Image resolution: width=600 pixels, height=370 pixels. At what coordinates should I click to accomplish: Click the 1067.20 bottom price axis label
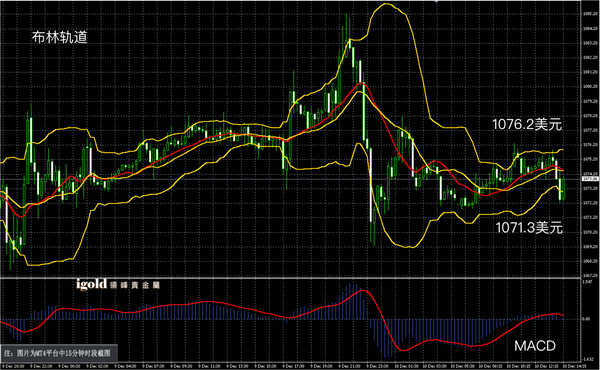coord(590,275)
